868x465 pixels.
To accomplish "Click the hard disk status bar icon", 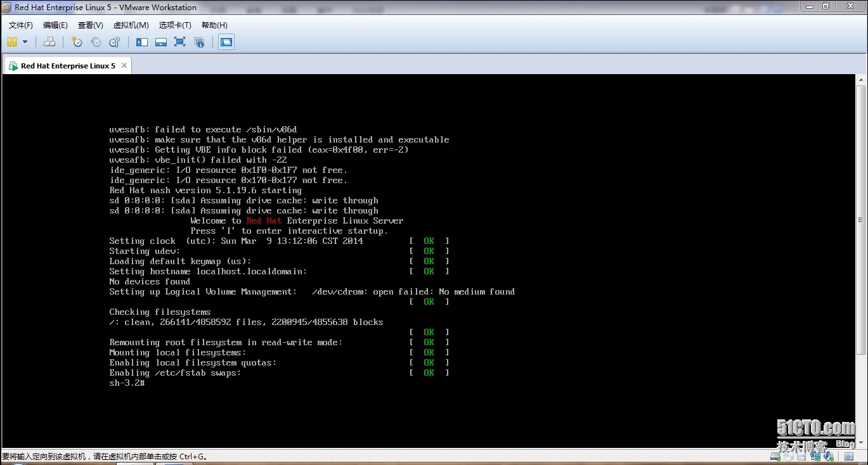I will (775, 456).
